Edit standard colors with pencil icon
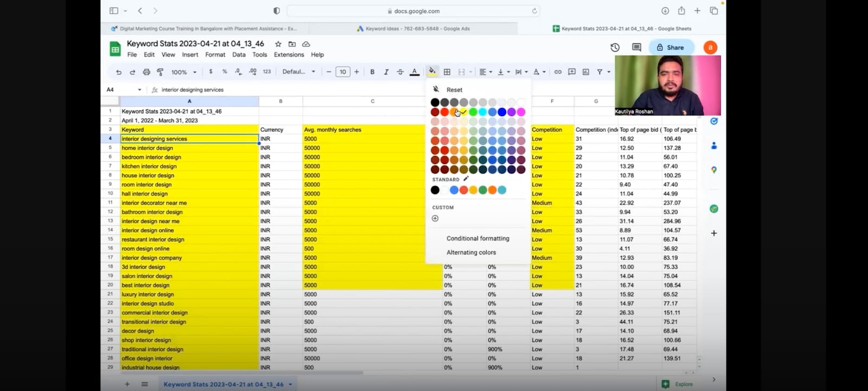Image resolution: width=868 pixels, height=391 pixels. click(x=466, y=179)
